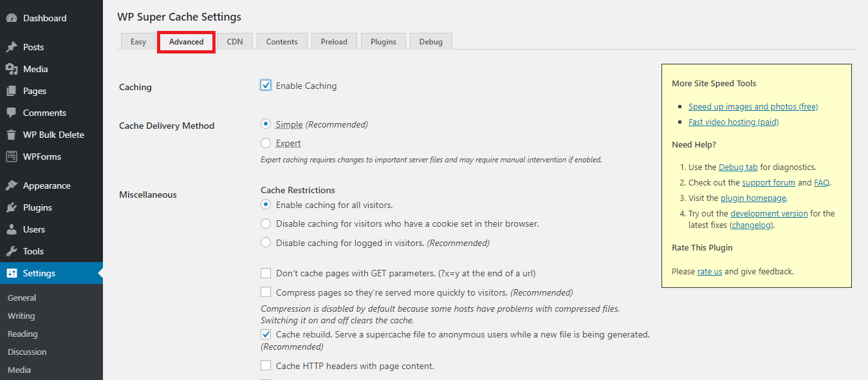This screenshot has width=868, height=380.
Task: Check Cache HTTP headers with page content
Action: [266, 366]
